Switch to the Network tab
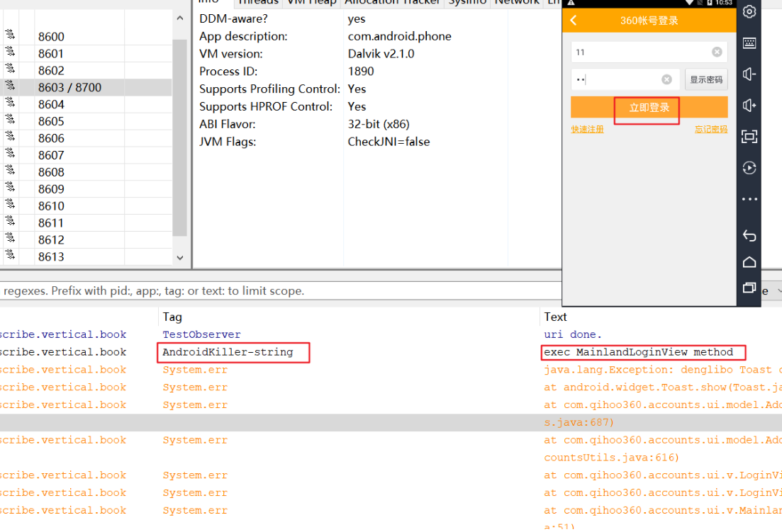This screenshot has width=782, height=532. click(517, 2)
